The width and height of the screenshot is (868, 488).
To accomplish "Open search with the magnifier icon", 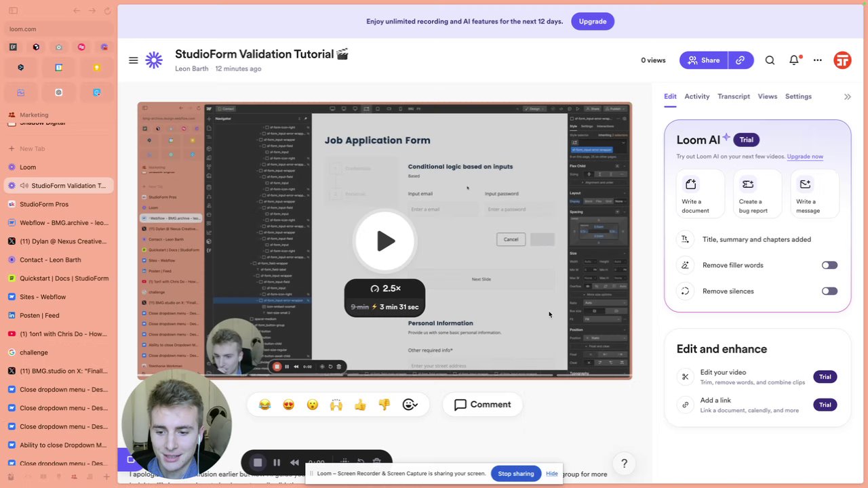I will (770, 60).
